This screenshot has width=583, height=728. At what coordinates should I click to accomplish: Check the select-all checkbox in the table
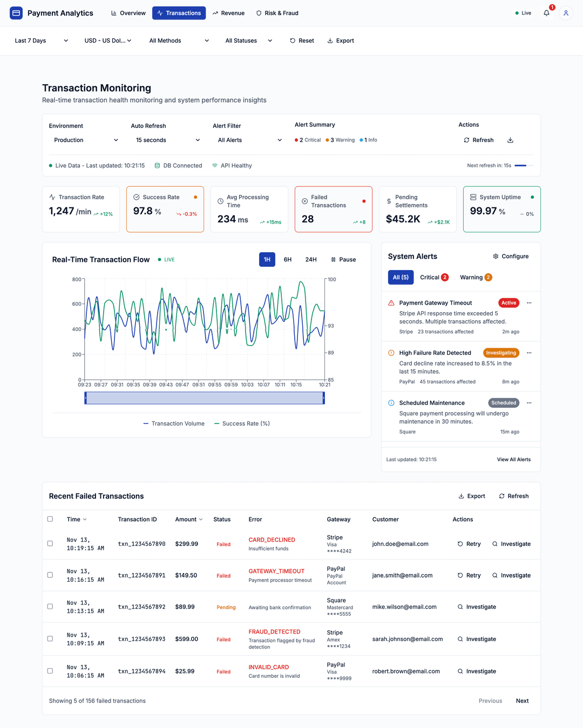(x=50, y=519)
